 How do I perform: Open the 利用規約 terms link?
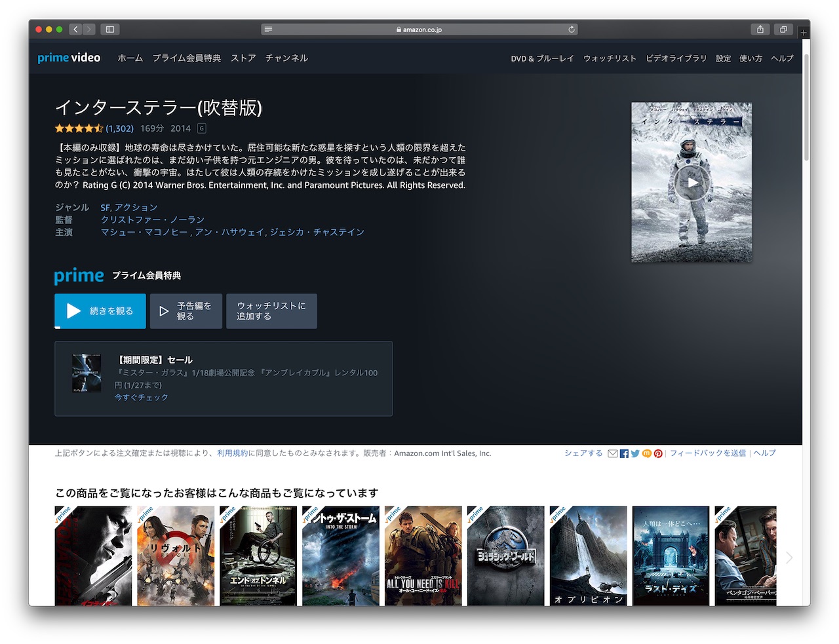(233, 453)
